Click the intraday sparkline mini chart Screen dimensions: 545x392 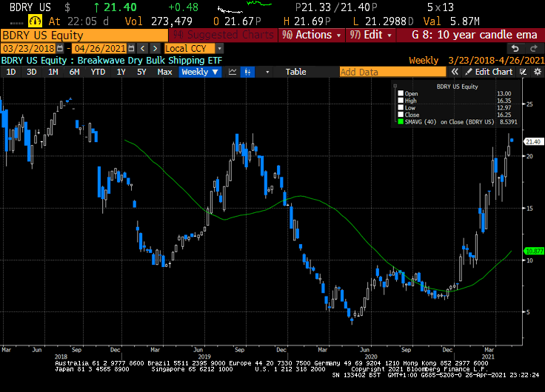point(244,7)
